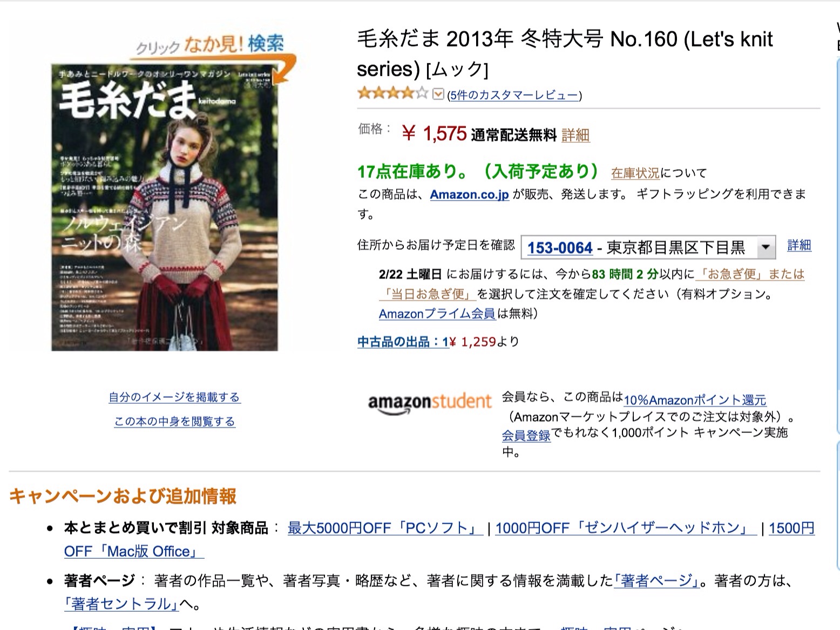This screenshot has width=840, height=630.
Task: Open 最大5000円OFF「PCソフト」 campaign link
Action: [384, 528]
